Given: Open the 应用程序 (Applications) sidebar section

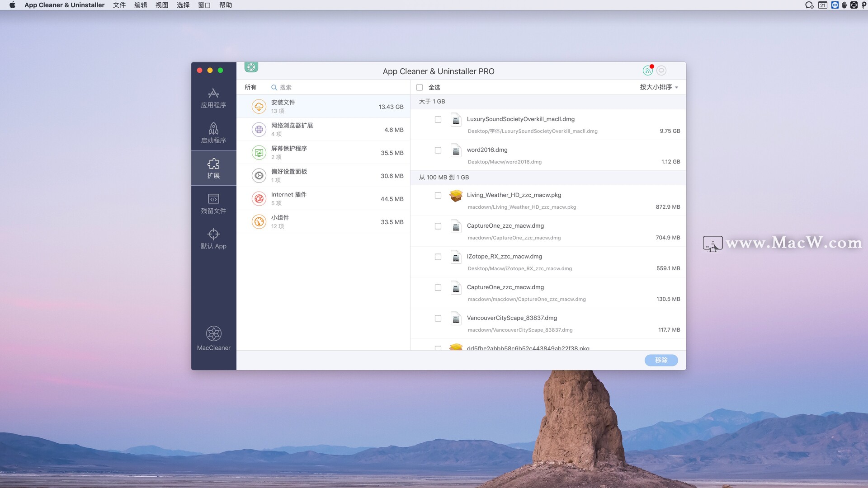Looking at the screenshot, I should (x=213, y=98).
